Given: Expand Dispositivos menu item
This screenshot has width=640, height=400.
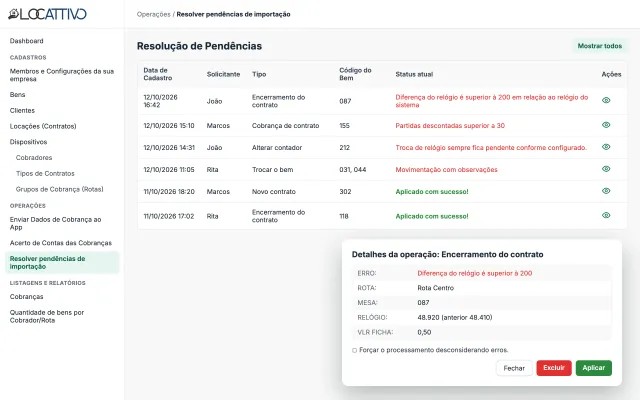Looking at the screenshot, I should (x=29, y=142).
